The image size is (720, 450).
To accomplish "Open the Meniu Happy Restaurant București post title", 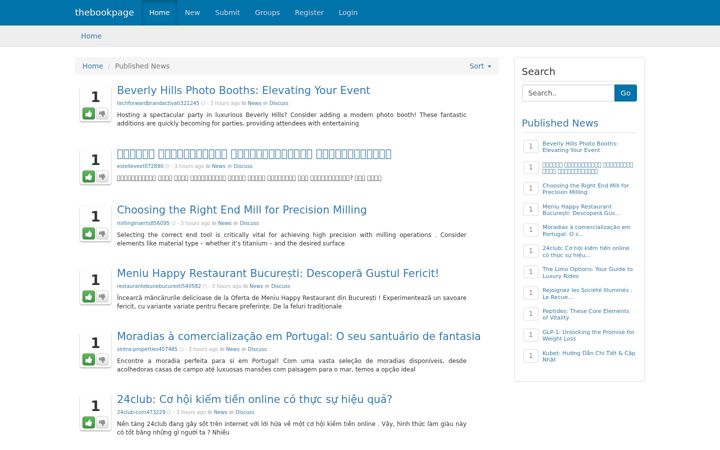I will coord(278,273).
